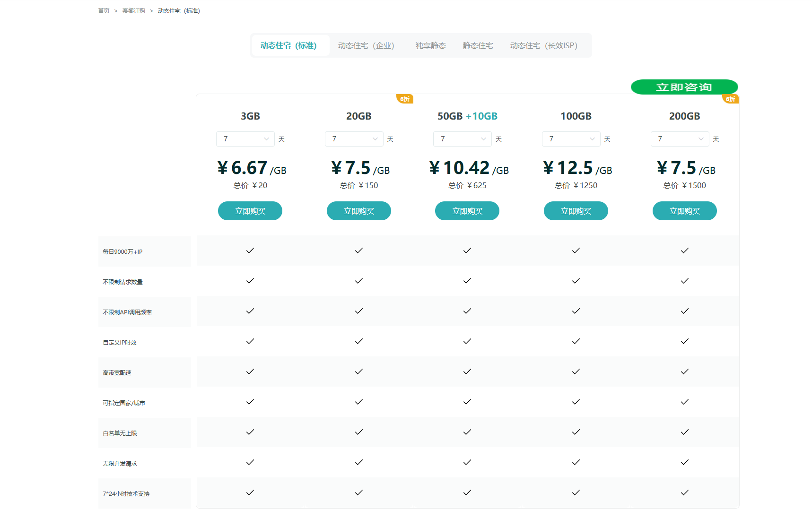Click 50GB checkmark in 不限制API调用频率 row
The width and height of the screenshot is (812, 519).
click(467, 311)
